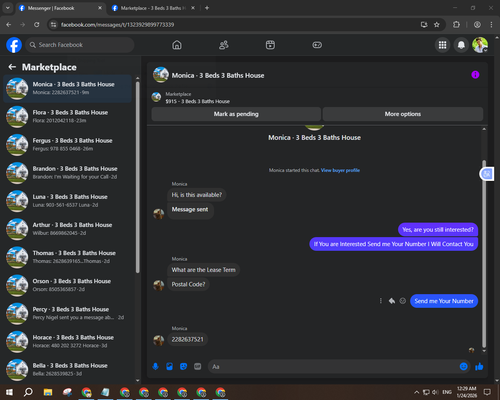The width and height of the screenshot is (500, 400).
Task: Click the message 2282637521
Action: pos(187,339)
